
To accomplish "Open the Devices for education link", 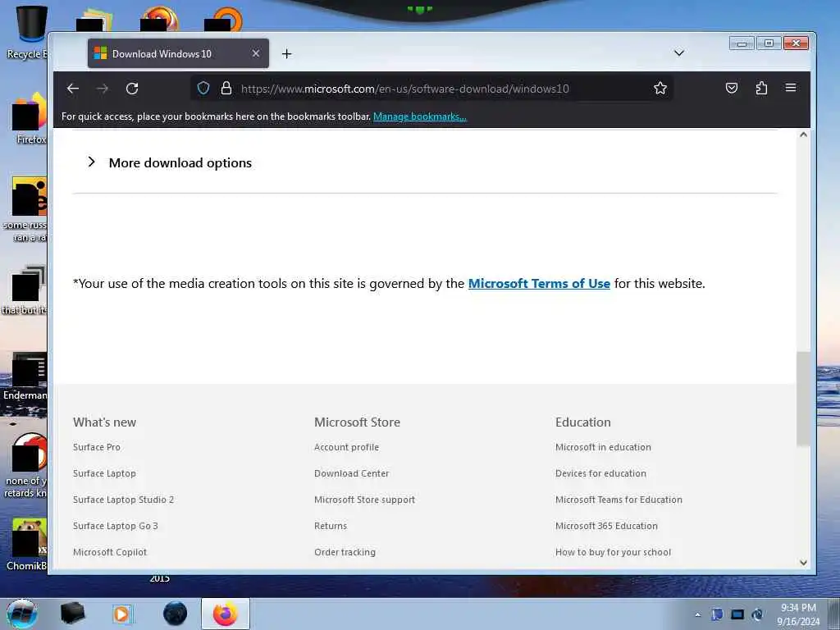I will 600,473.
